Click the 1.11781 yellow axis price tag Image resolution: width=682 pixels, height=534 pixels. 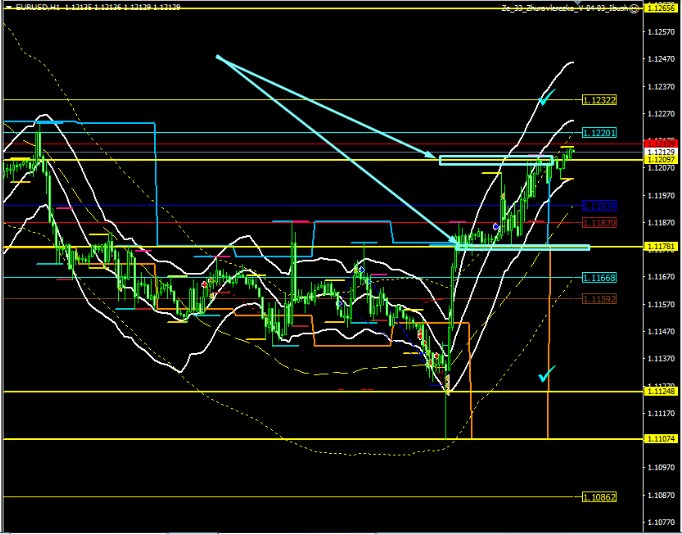coord(660,246)
